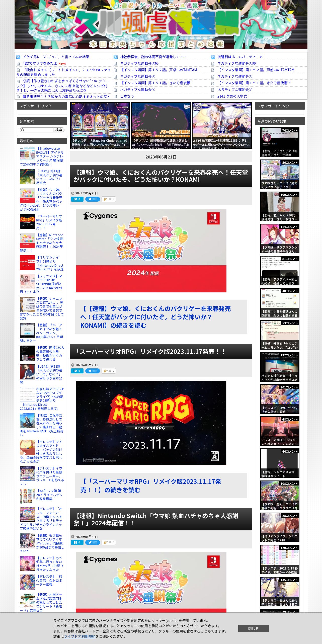Click document icon beside 4DXでマリオをみたよ
Viewport: 322px width, 644px height.
18,64
